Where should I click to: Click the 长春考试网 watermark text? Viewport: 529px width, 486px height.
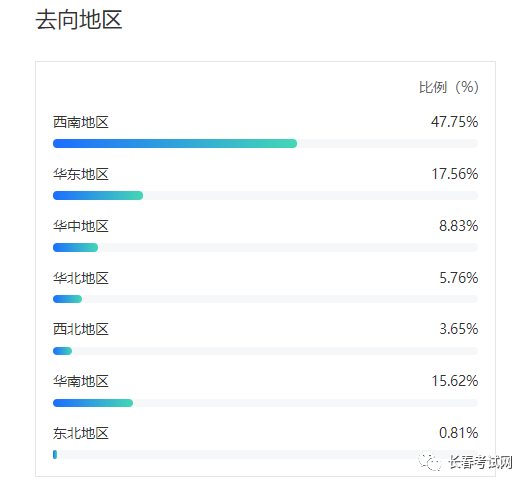[x=481, y=462]
